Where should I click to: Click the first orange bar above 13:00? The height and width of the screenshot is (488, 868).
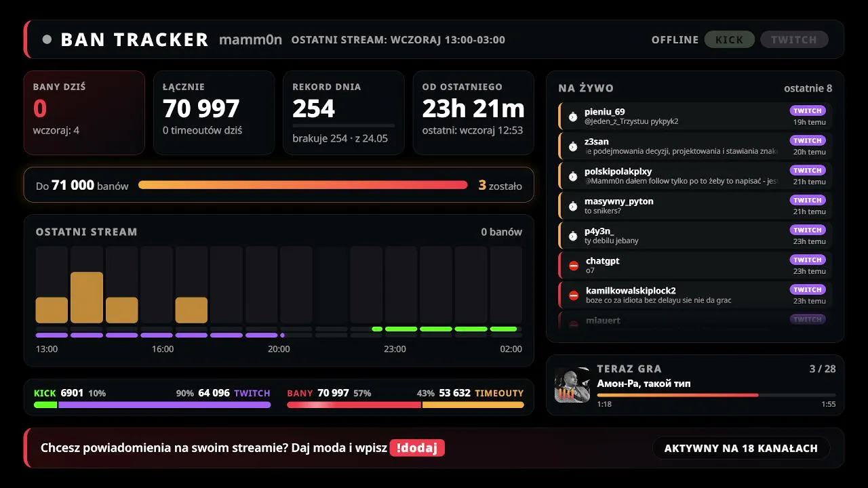click(x=52, y=310)
